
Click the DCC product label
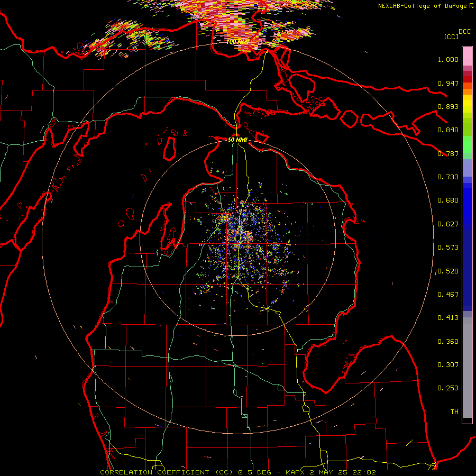[x=464, y=32]
